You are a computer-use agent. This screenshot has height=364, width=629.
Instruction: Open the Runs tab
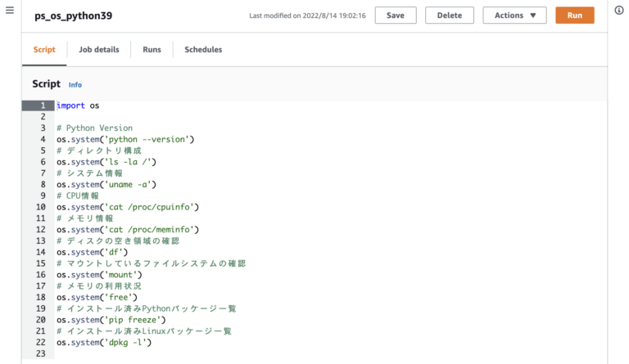pos(152,50)
